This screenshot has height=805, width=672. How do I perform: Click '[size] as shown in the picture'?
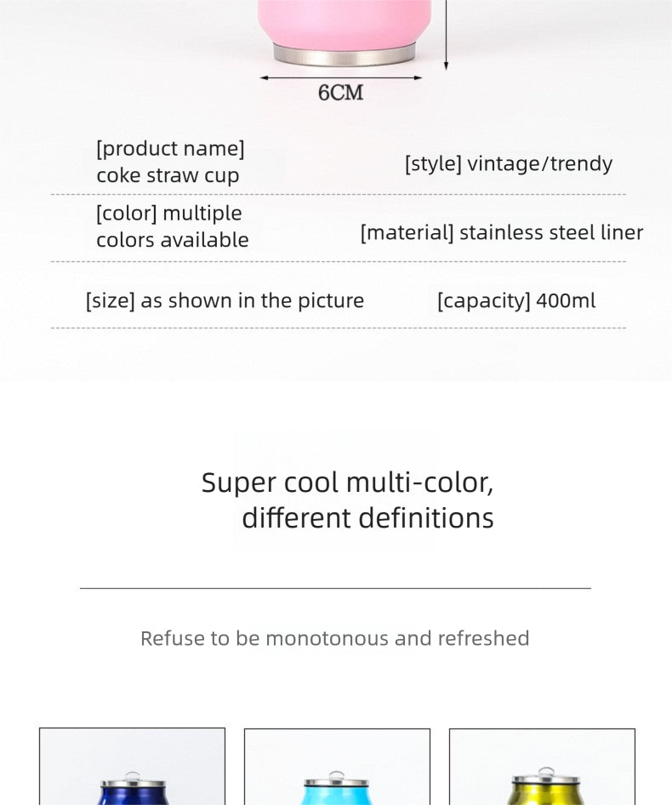pyautogui.click(x=225, y=300)
